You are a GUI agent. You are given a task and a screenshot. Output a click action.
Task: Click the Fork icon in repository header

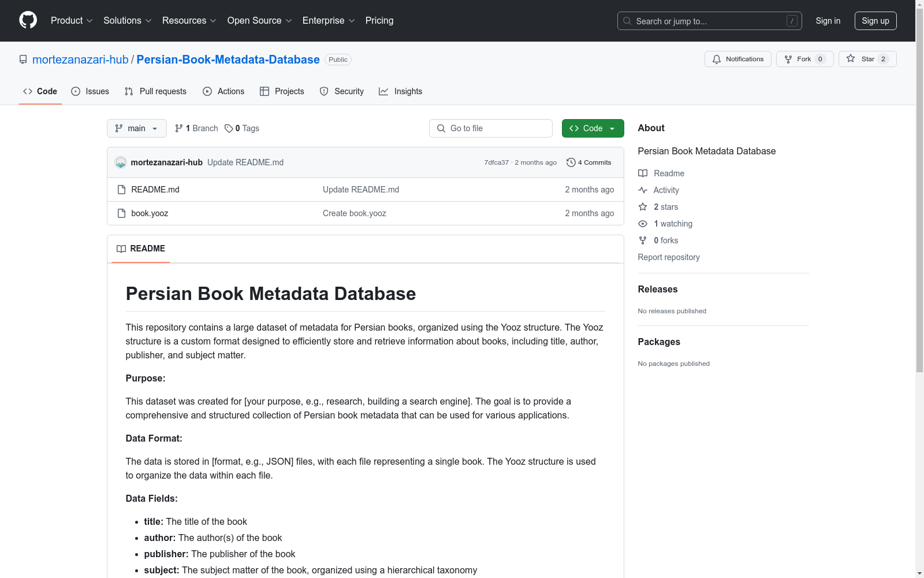point(788,59)
